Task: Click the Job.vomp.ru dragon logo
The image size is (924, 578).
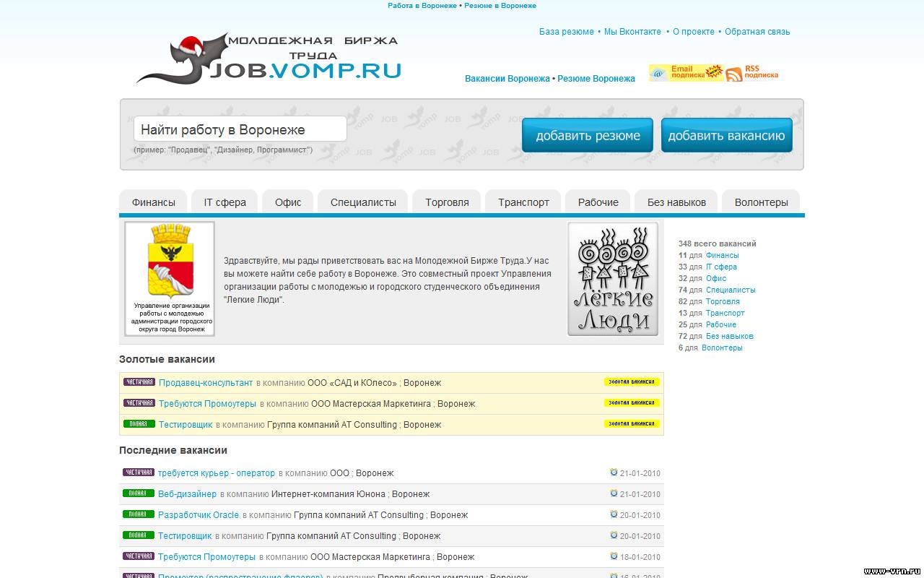Action: click(x=267, y=59)
